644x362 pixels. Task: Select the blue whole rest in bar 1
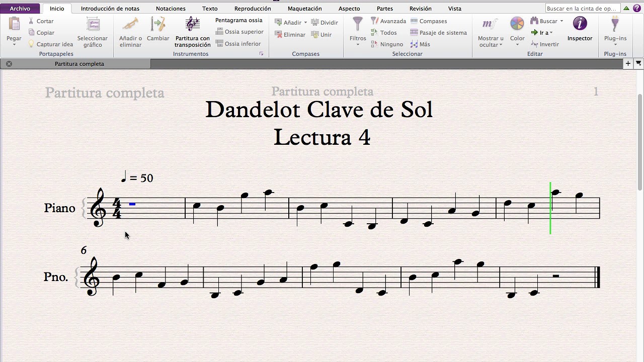pyautogui.click(x=132, y=204)
